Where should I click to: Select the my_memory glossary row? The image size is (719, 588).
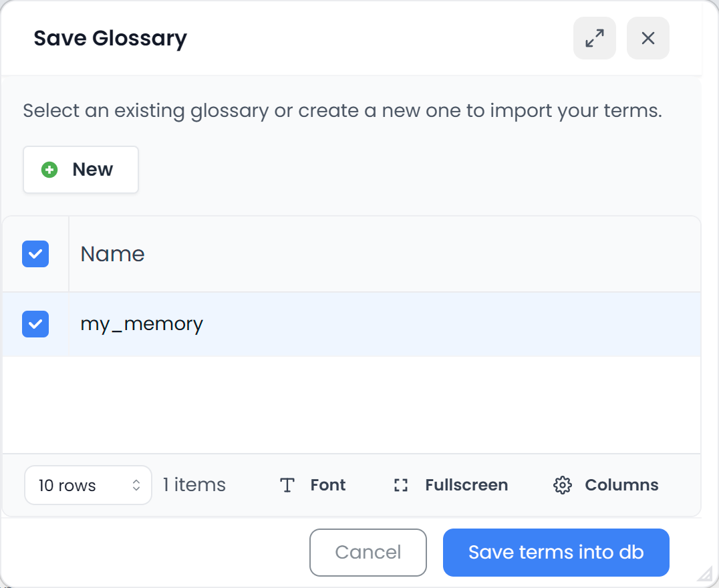coord(142,324)
